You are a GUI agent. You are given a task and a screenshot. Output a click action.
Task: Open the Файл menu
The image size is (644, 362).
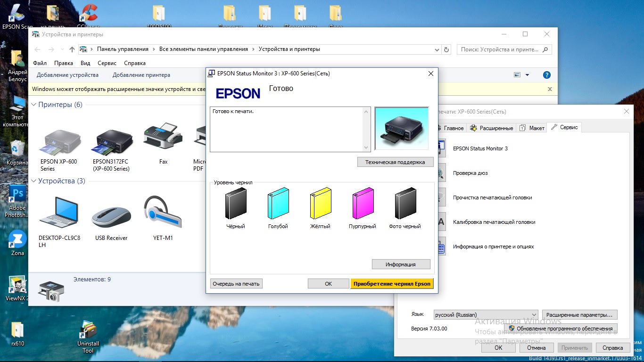pyautogui.click(x=40, y=63)
